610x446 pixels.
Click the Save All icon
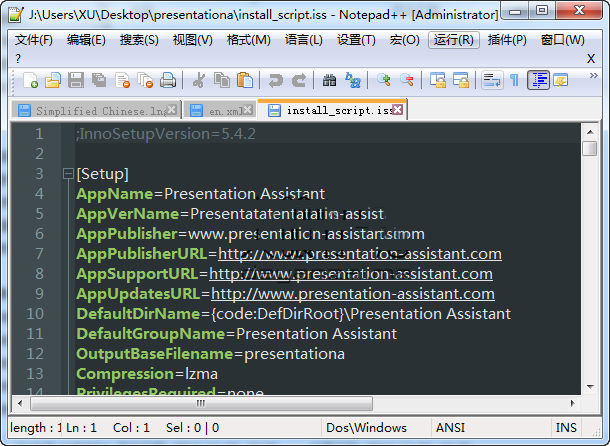99,80
